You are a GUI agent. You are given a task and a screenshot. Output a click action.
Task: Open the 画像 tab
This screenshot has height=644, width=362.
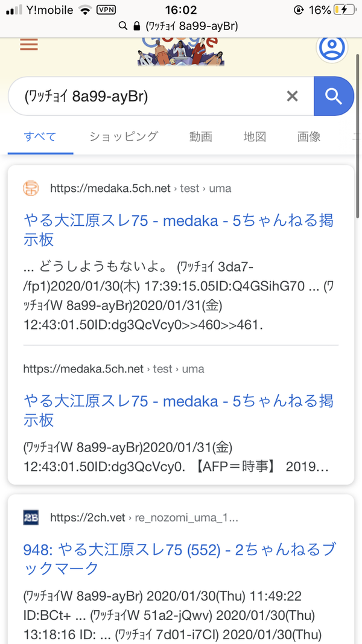tap(309, 136)
